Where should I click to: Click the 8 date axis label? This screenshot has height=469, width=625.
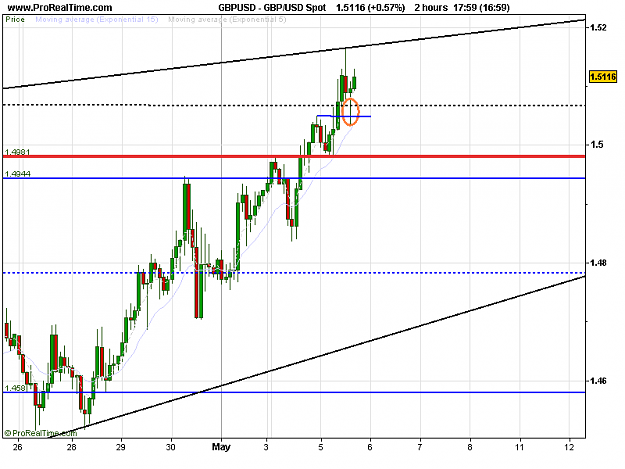pos(470,447)
